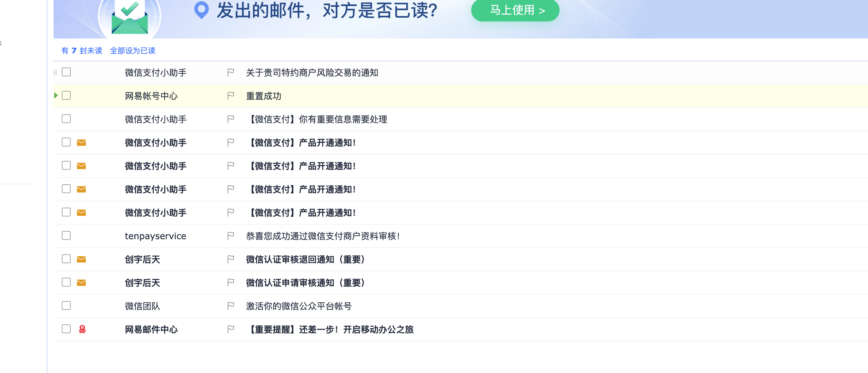Click 全部设为已读 link
This screenshot has height=373, width=868.
[132, 50]
